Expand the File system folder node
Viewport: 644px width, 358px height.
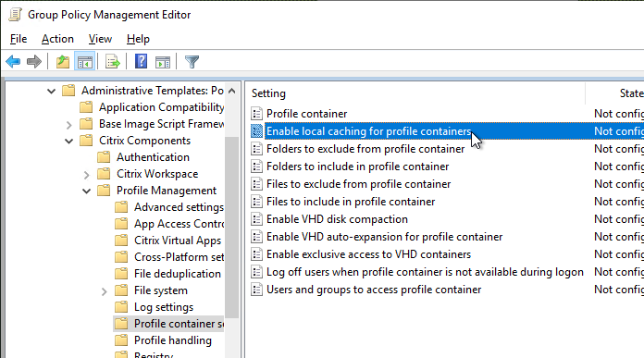104,291
